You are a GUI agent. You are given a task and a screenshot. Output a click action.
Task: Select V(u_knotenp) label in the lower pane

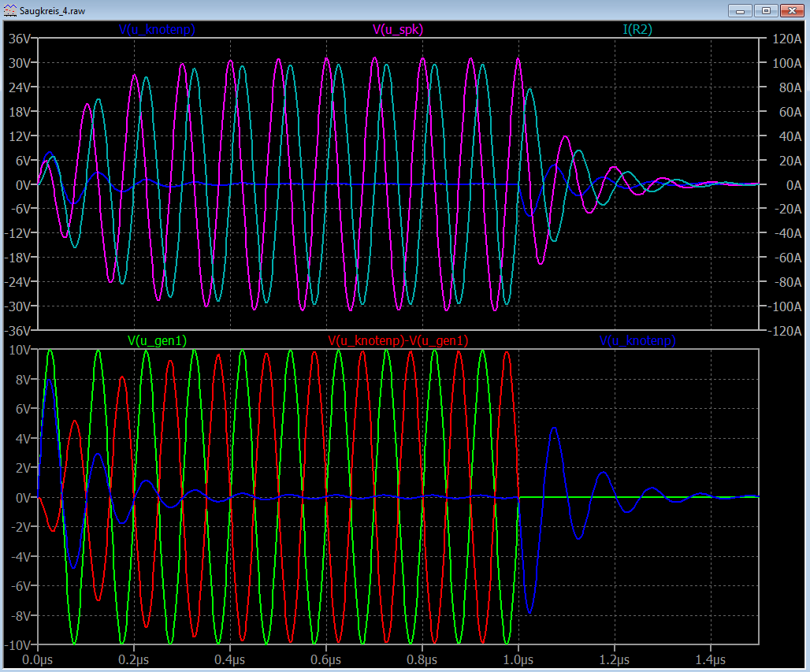click(x=637, y=340)
